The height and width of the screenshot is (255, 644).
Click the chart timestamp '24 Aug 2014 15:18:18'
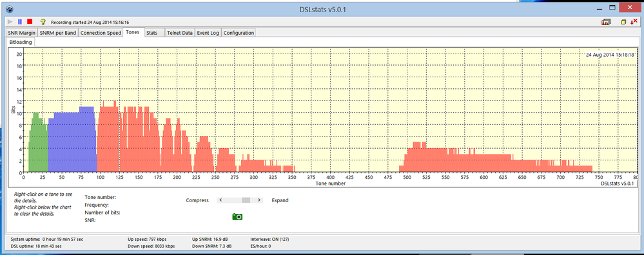pyautogui.click(x=609, y=55)
